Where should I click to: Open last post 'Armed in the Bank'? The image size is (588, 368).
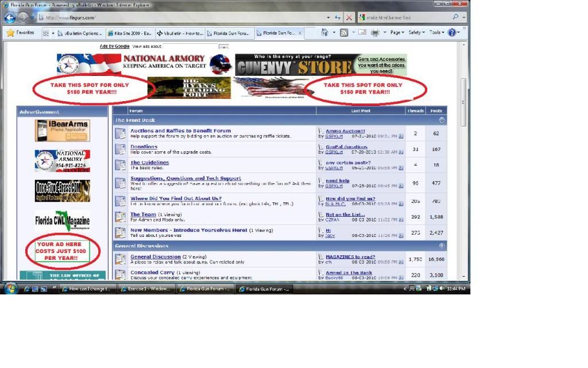pos(349,273)
